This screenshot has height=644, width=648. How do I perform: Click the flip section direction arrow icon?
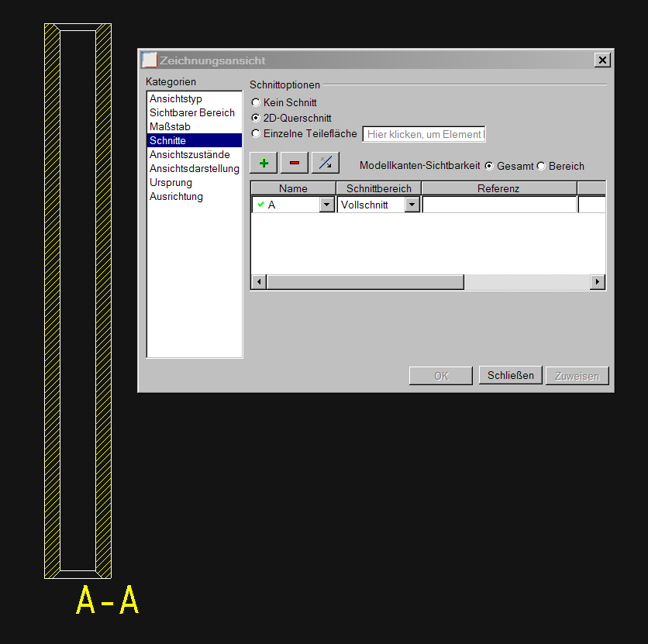(x=326, y=163)
